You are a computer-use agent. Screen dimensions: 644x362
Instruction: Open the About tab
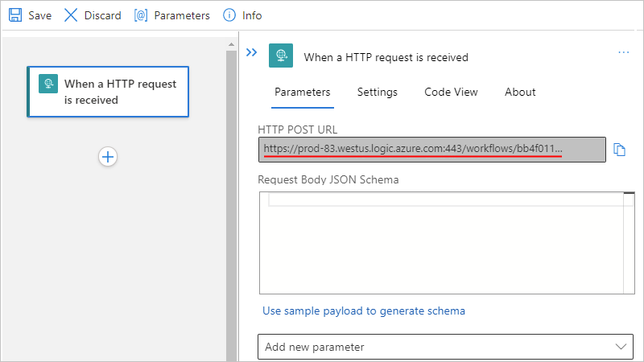520,92
